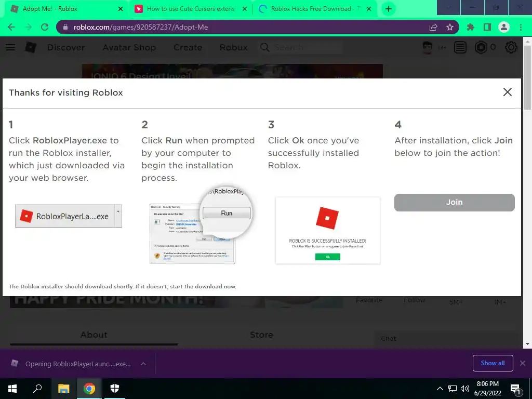Click the Favorite label
Viewport: 532px width, 399px height.
click(369, 300)
